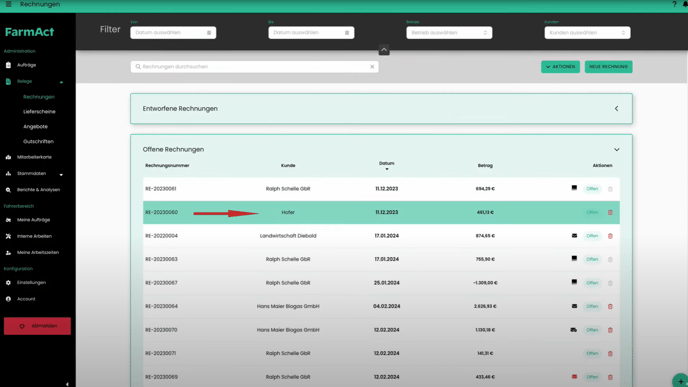Click the Aufträge sidebar icon

[8, 65]
